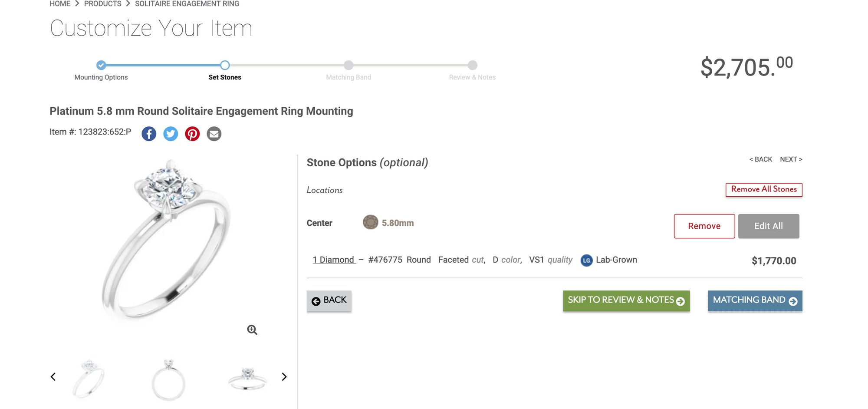The image size is (868, 409).
Task: Click the center stone shape icon
Action: [x=371, y=222]
